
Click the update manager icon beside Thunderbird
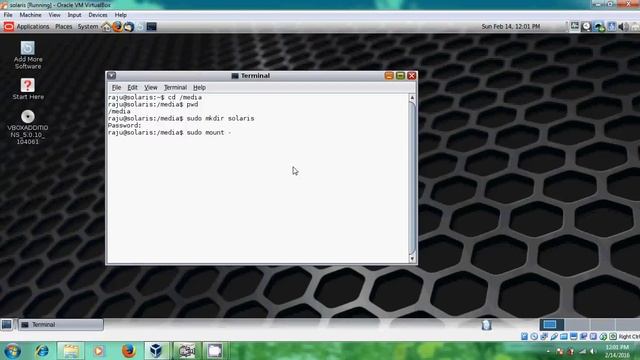tap(140, 27)
